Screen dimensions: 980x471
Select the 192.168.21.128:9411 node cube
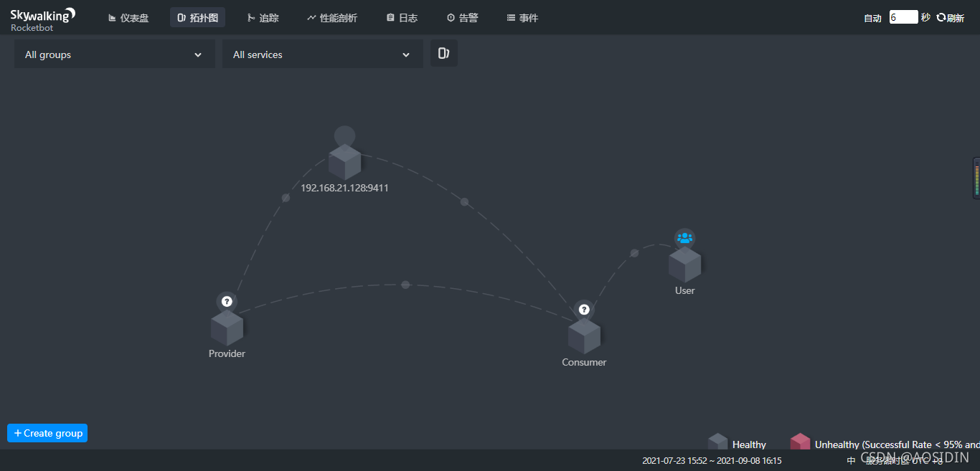(344, 162)
